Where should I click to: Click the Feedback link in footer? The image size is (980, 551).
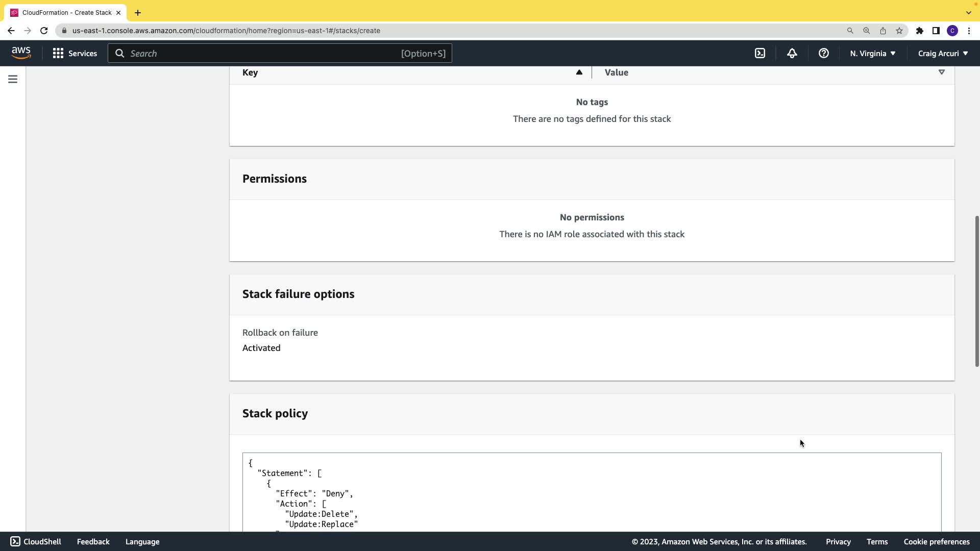pos(93,542)
